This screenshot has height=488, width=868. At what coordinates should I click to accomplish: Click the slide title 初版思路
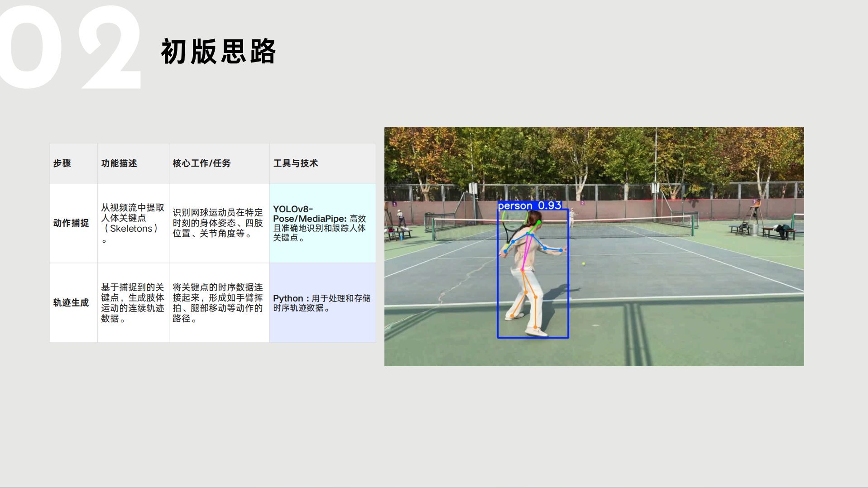[x=218, y=51]
